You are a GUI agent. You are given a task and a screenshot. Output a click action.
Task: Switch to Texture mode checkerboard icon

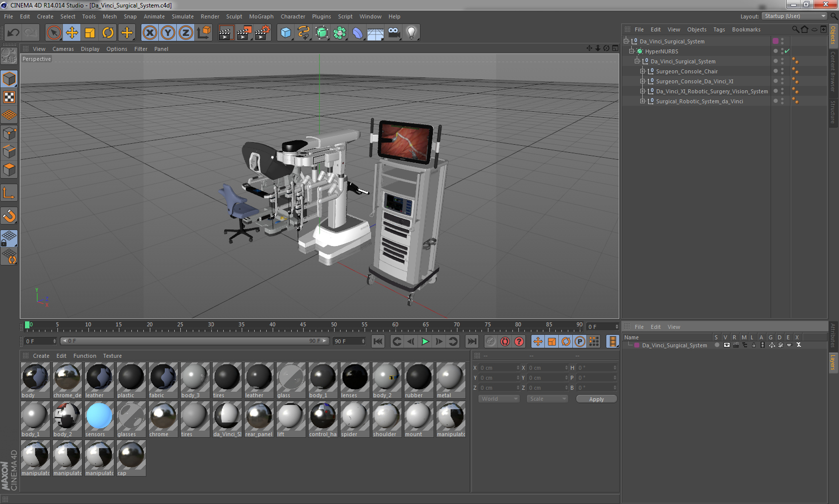click(x=9, y=97)
